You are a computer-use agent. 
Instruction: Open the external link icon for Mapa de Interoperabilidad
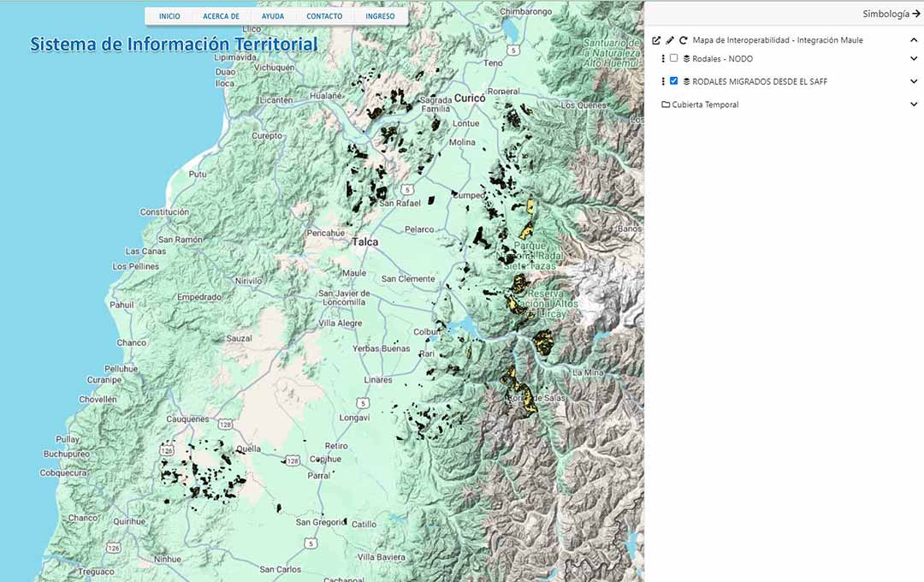pyautogui.click(x=656, y=40)
